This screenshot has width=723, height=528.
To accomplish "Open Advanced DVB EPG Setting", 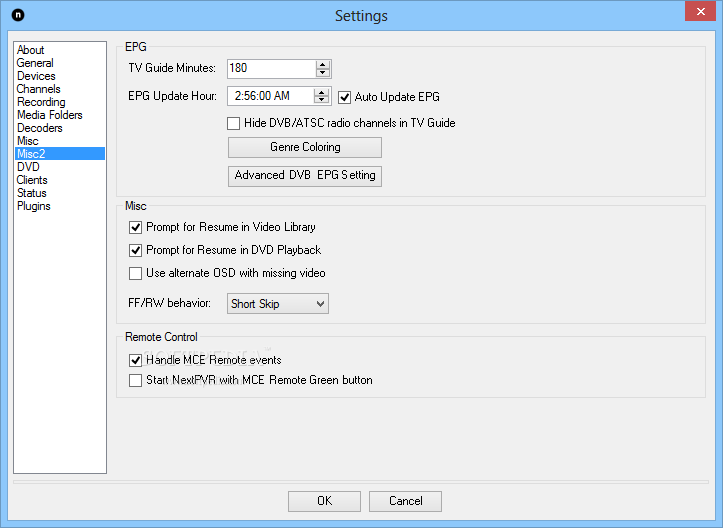I will (x=305, y=176).
